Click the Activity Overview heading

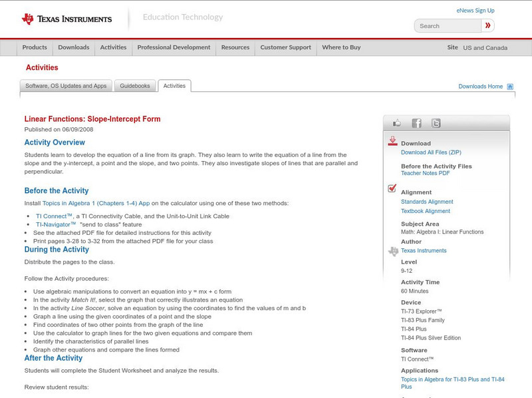pos(55,142)
